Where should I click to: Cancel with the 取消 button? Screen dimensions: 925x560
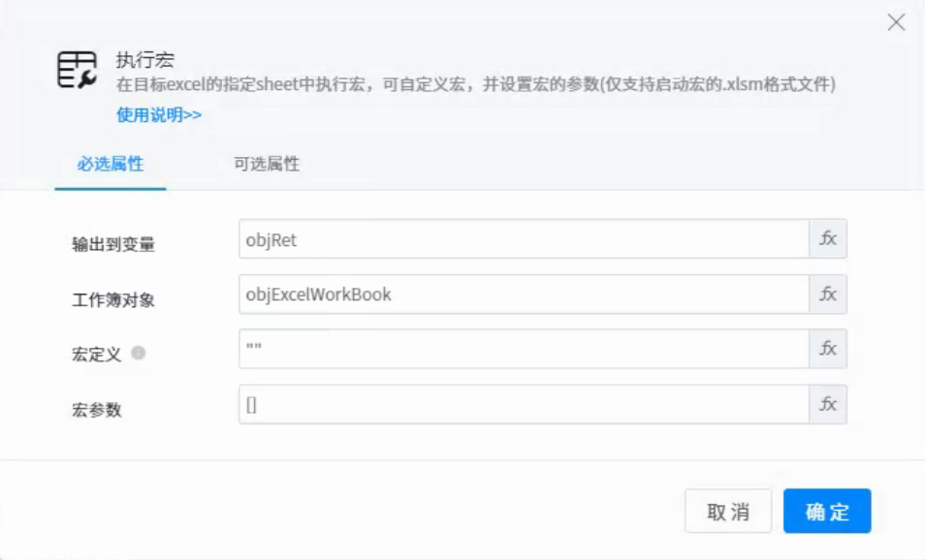pyautogui.click(x=728, y=512)
